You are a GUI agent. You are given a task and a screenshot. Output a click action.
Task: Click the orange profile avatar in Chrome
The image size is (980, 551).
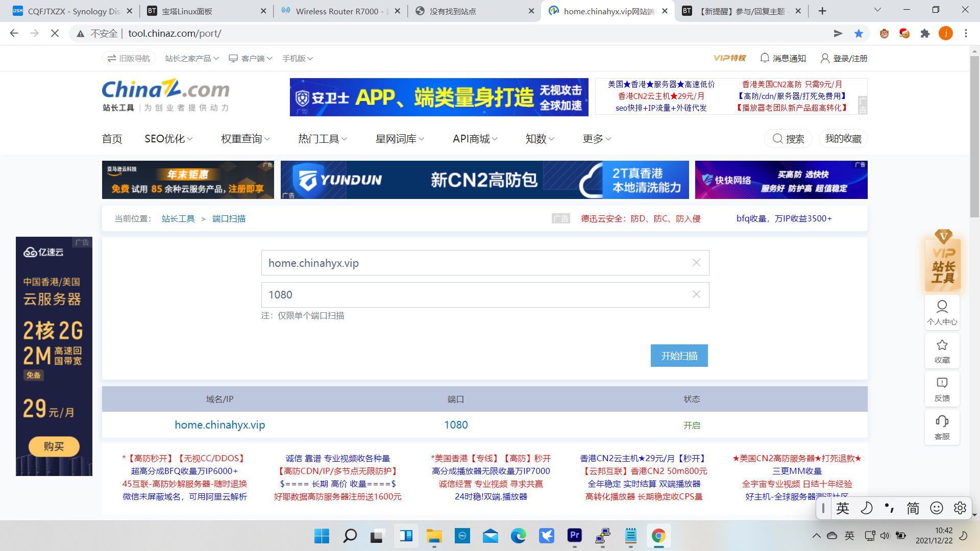(x=946, y=33)
